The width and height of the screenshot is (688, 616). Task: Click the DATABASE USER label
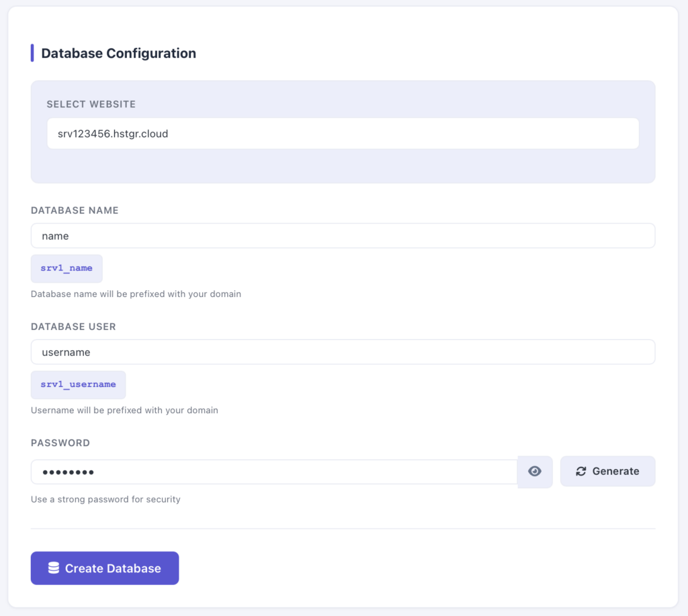(x=73, y=326)
